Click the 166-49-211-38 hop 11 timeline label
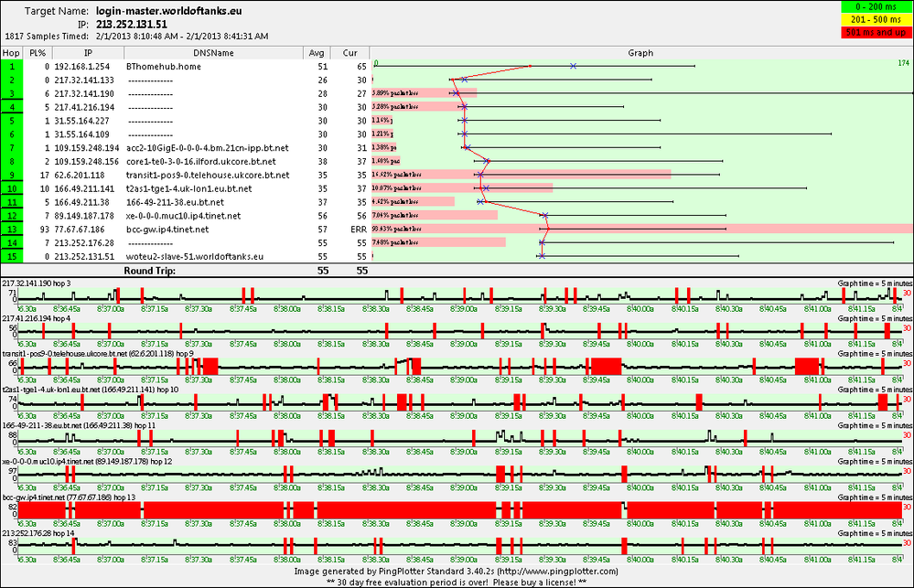The image size is (914, 588). click(79, 425)
